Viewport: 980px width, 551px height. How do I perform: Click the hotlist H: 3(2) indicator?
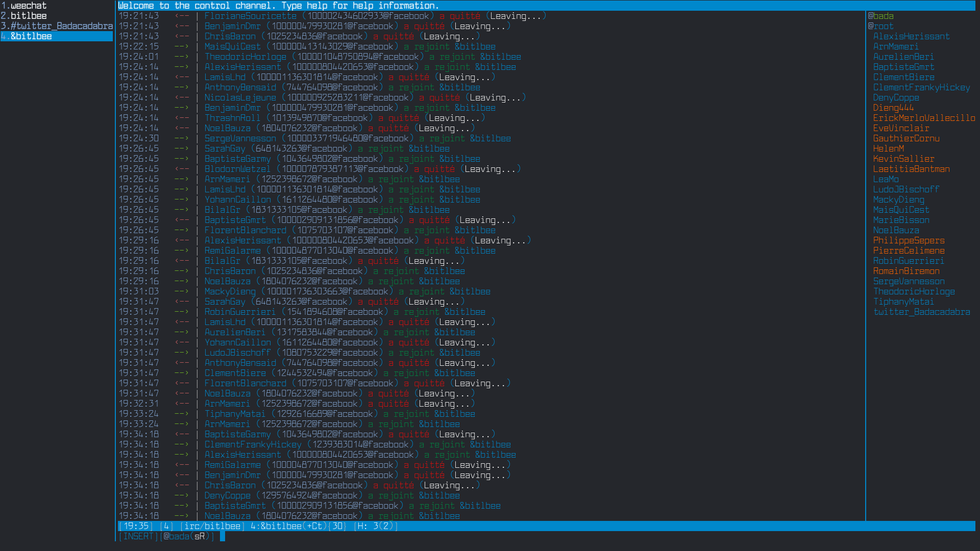pos(376,526)
